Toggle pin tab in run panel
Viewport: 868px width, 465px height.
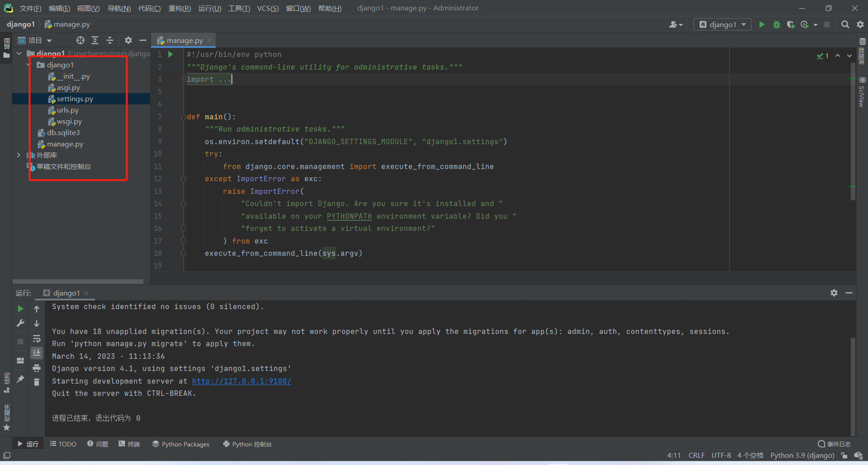pos(20,379)
